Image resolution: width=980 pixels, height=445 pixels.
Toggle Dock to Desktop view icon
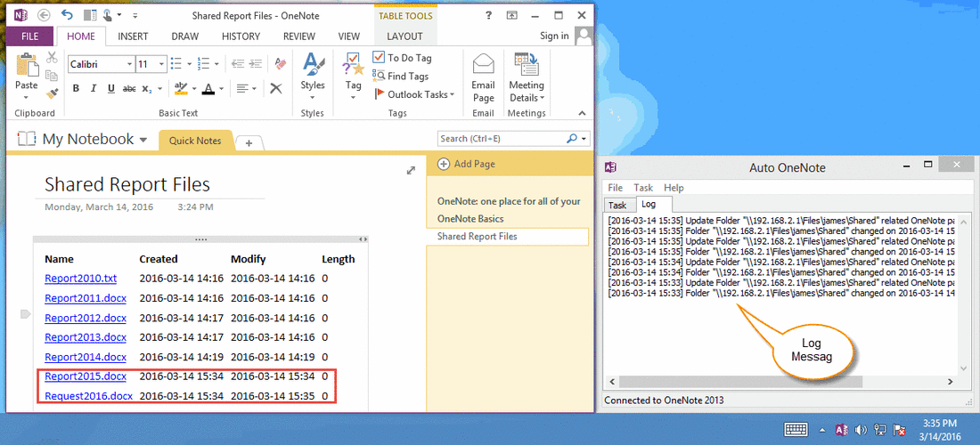pos(90,16)
